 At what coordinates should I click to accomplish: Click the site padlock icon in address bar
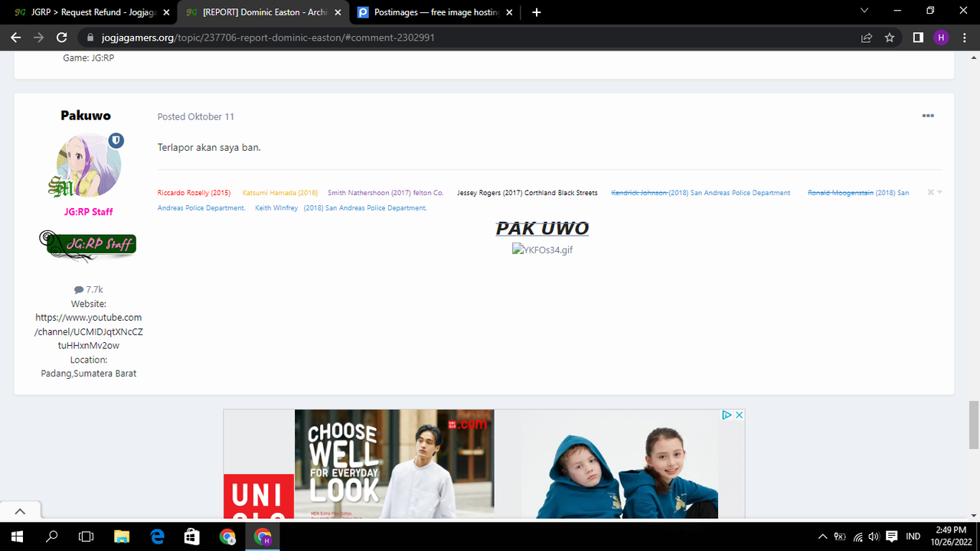[x=90, y=37]
